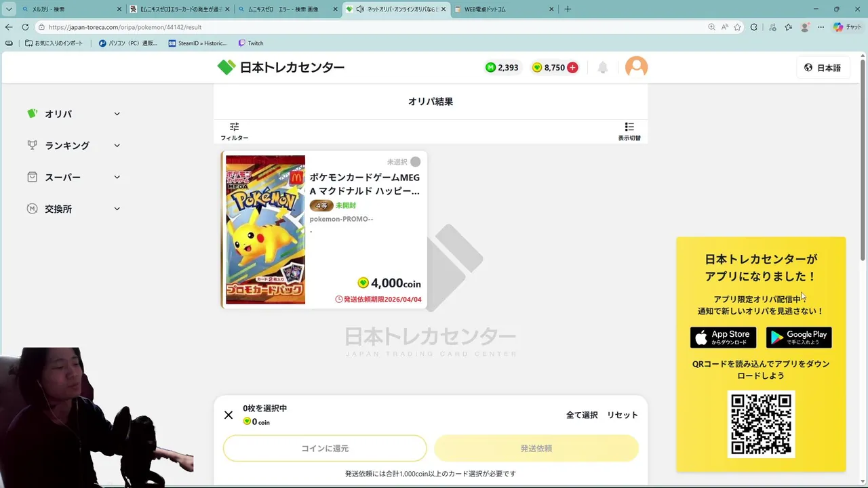Image resolution: width=868 pixels, height=488 pixels.
Task: Click the app download QR code
Action: (x=761, y=424)
